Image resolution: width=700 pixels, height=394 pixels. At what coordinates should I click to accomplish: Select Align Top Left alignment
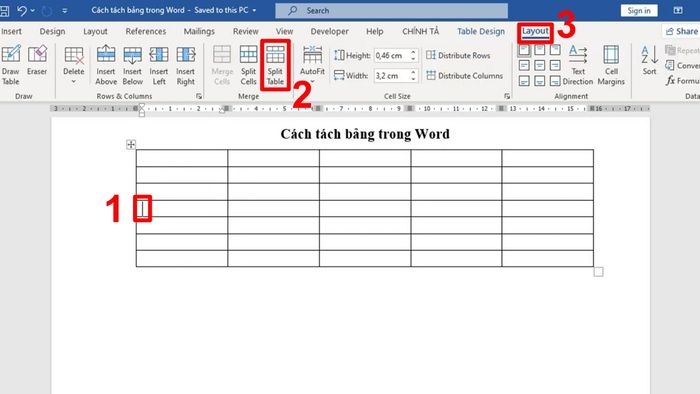524,50
